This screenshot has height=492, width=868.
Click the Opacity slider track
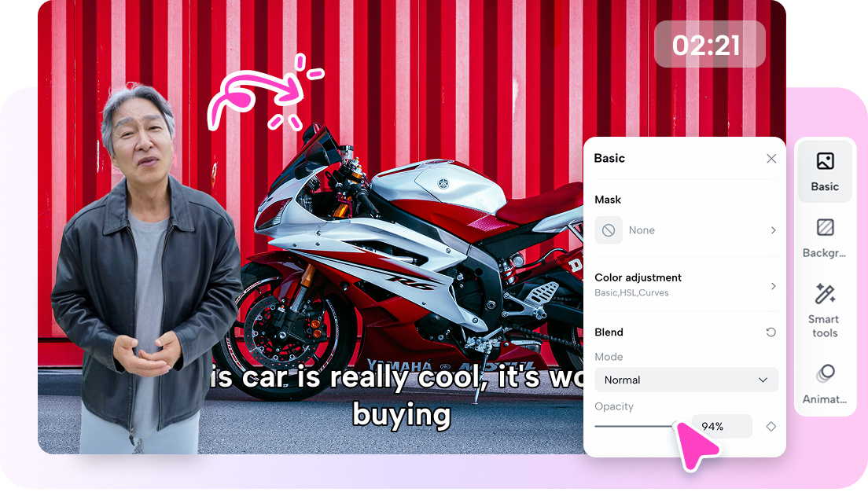coord(635,426)
